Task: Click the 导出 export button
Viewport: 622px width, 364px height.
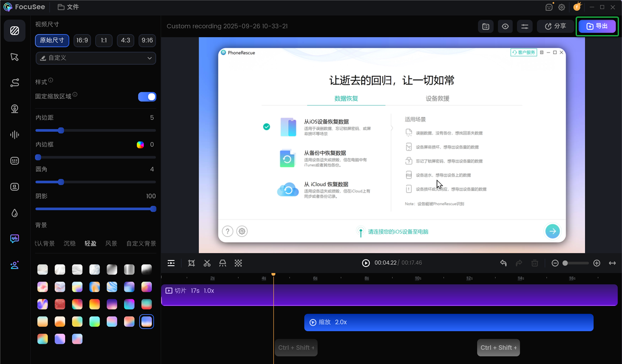Action: coord(597,26)
